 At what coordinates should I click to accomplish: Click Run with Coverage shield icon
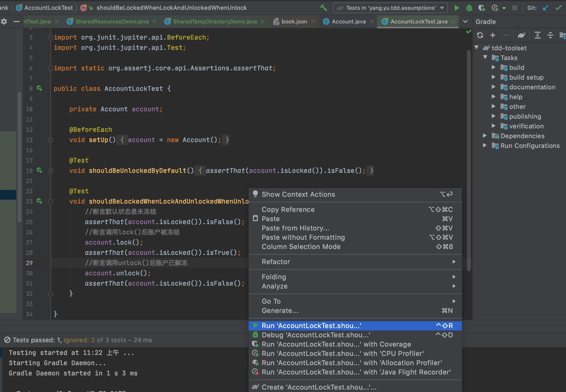pos(482,8)
